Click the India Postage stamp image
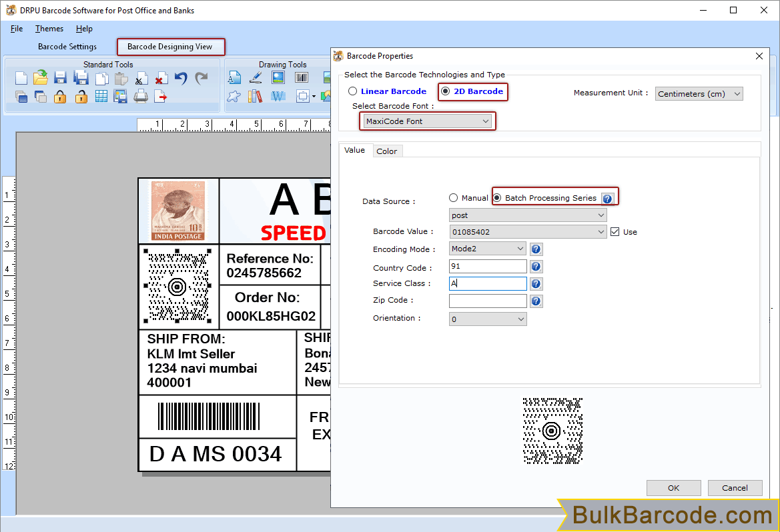This screenshot has width=780, height=532. pos(178,211)
